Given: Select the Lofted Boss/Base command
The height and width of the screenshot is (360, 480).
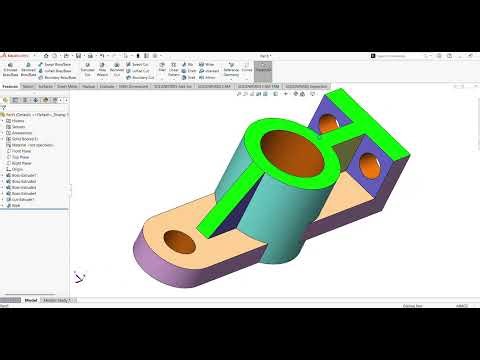Looking at the screenshot, I should coord(55,71).
